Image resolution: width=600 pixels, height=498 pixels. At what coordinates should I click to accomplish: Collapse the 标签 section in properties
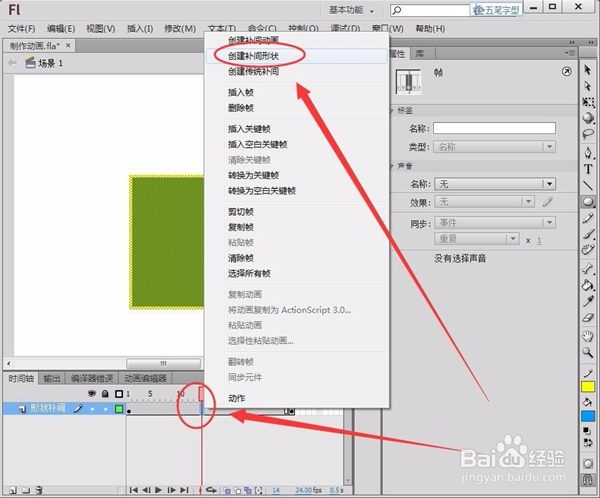click(391, 111)
